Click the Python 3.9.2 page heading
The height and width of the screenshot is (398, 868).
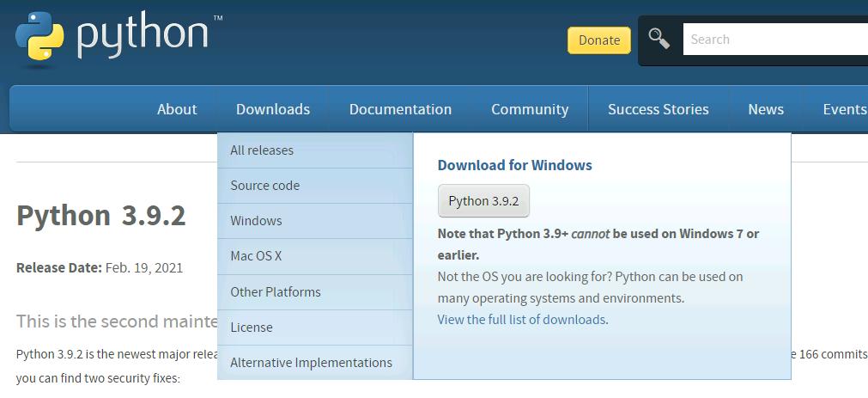coord(100,215)
